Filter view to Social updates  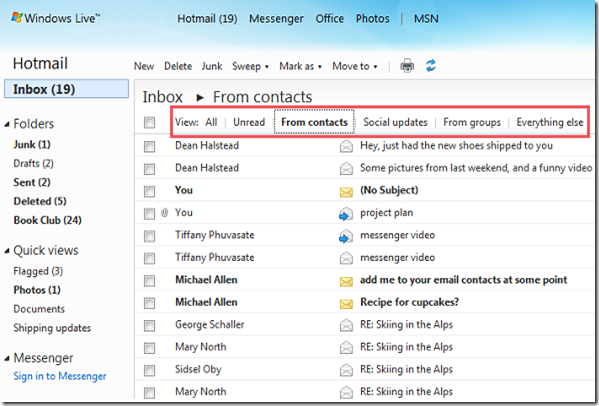click(395, 122)
